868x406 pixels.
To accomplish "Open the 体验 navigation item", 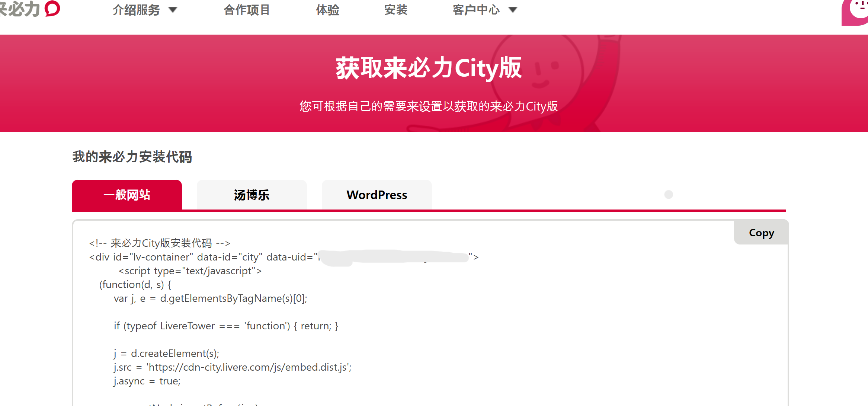I will pyautogui.click(x=327, y=10).
